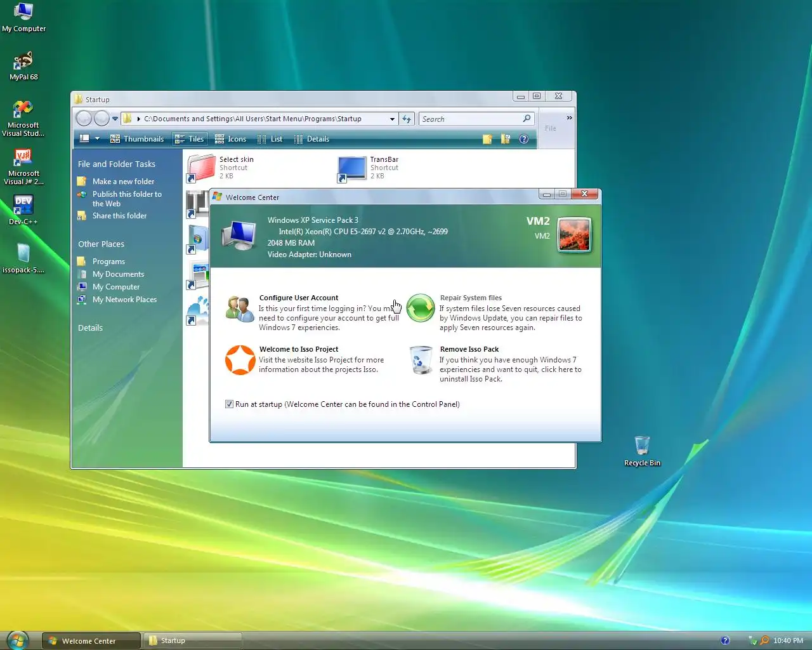Select MyPal 68 desktop icon
This screenshot has width=812, height=650.
coord(23,66)
